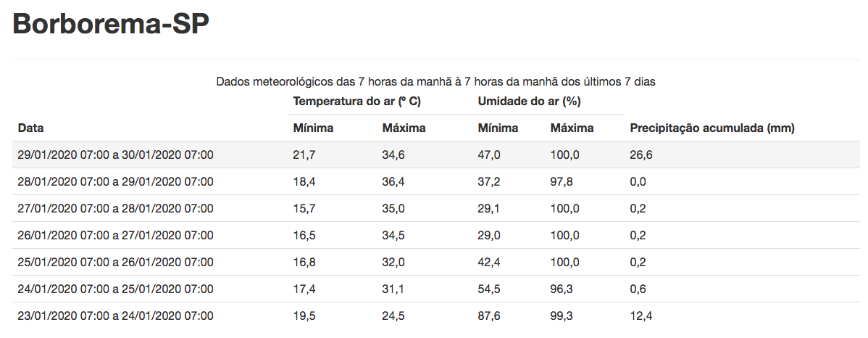868x338 pixels.
Task: Select the 24/01/2020 to 25/01/2020 row
Action: tap(116, 289)
